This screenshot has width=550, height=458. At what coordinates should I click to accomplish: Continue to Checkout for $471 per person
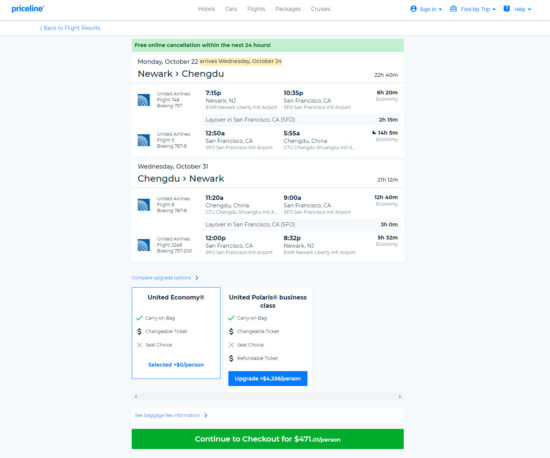point(268,439)
